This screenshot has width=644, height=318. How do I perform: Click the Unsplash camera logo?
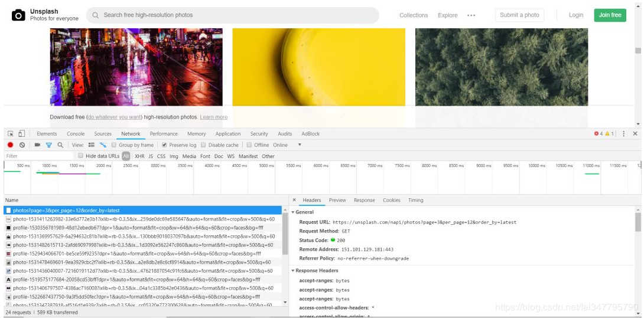(18, 15)
